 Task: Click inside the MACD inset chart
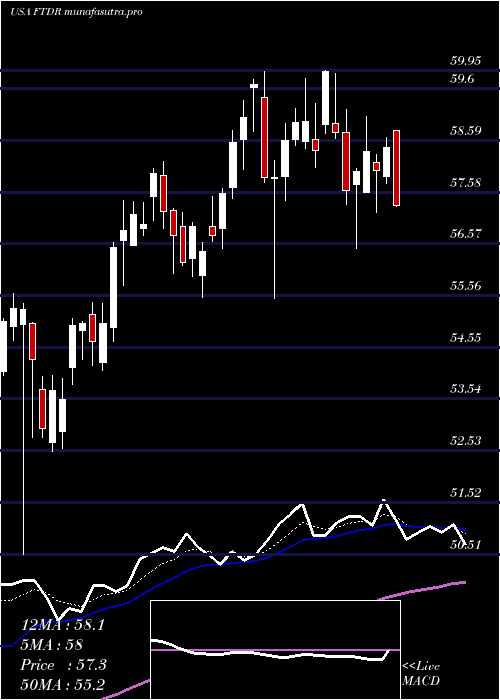(275, 650)
